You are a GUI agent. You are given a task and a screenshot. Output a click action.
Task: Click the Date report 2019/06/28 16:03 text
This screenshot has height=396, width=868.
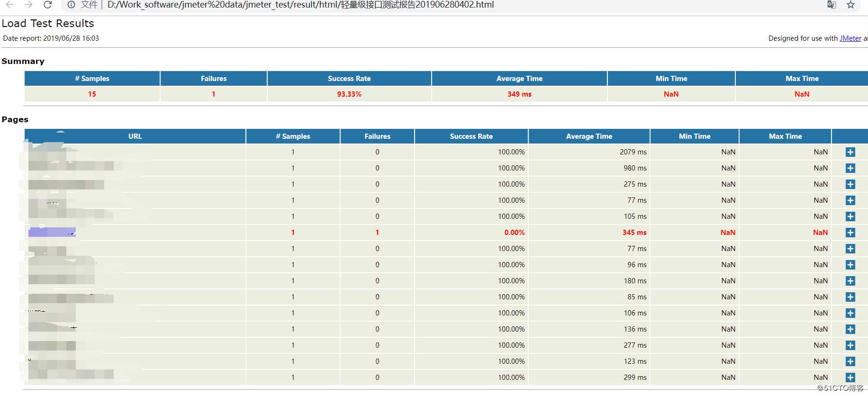[51, 38]
